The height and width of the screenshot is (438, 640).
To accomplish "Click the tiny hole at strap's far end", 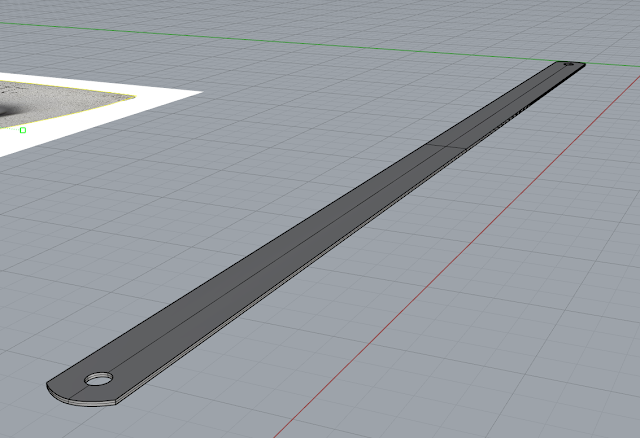I will pyautogui.click(x=569, y=64).
